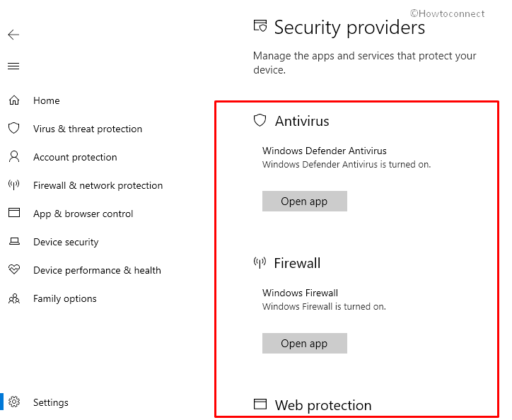Click the Security providers page title

[349, 28]
